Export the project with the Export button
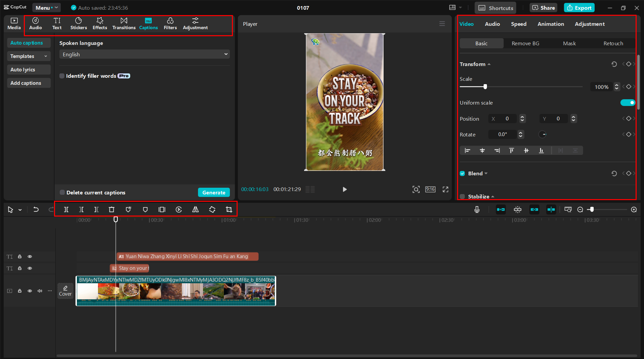 pos(579,7)
